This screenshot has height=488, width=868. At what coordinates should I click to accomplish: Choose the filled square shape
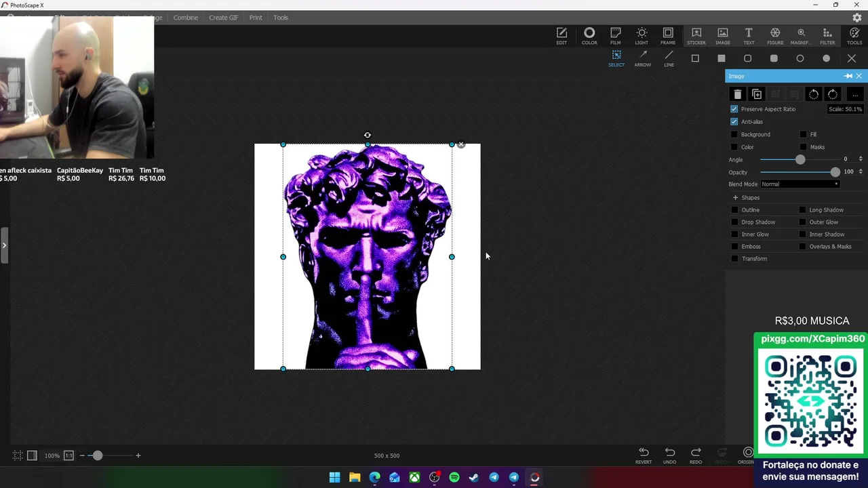pyautogui.click(x=722, y=58)
